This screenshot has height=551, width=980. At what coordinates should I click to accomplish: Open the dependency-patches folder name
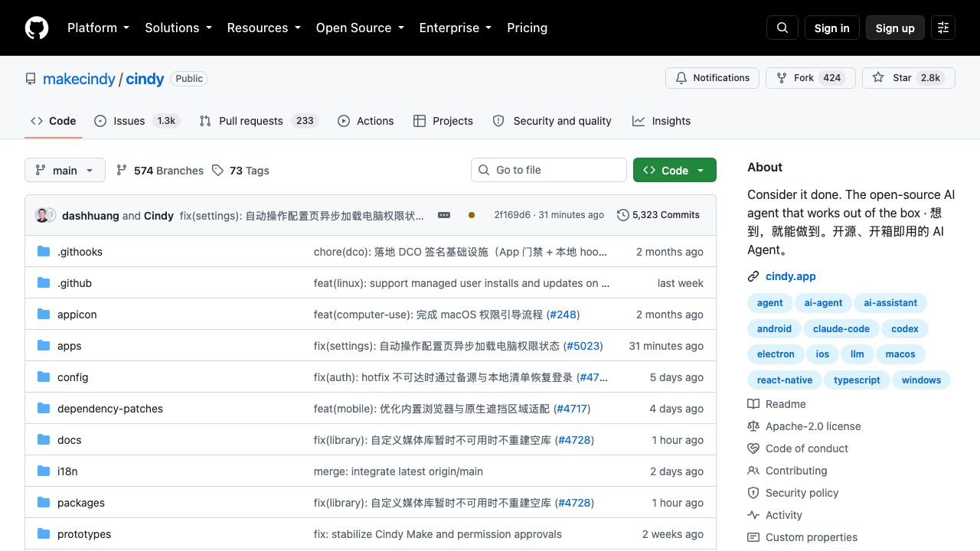point(110,409)
